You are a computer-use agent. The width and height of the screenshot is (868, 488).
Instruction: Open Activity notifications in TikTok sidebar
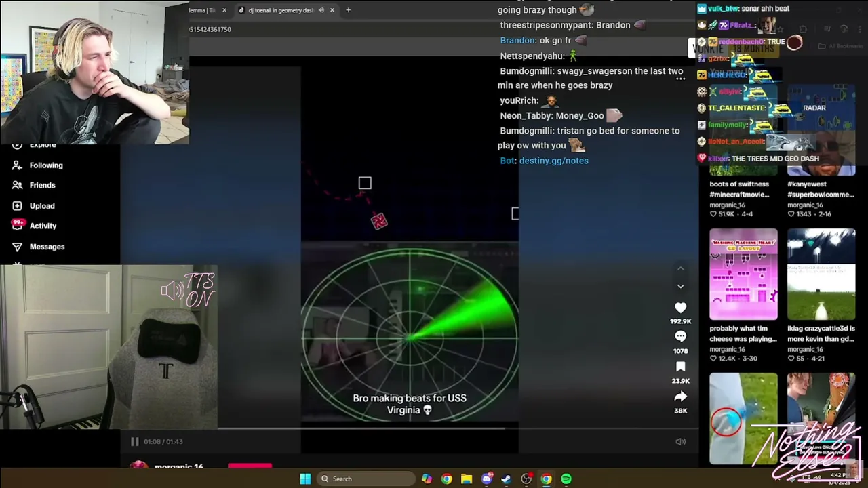pyautogui.click(x=43, y=226)
